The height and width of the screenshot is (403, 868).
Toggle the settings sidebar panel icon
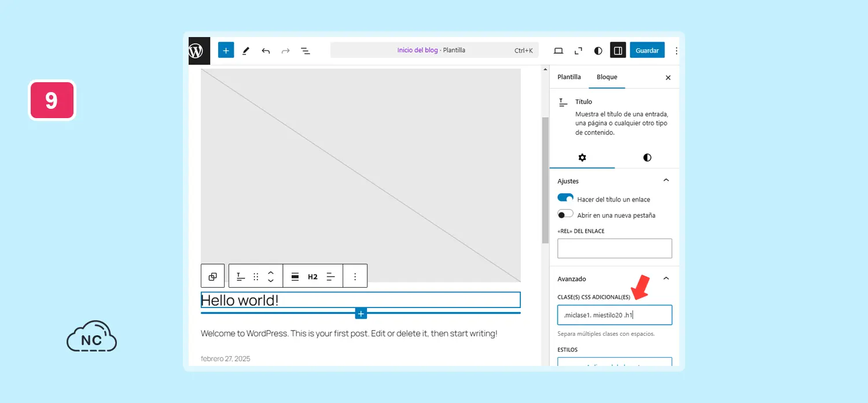click(618, 50)
